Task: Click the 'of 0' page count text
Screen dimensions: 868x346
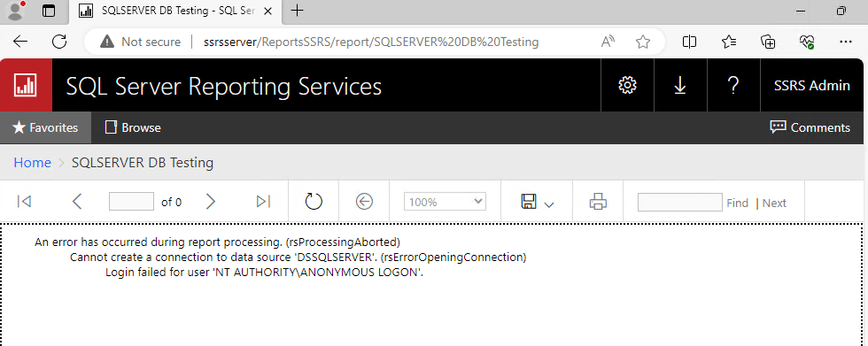Action: (x=171, y=203)
